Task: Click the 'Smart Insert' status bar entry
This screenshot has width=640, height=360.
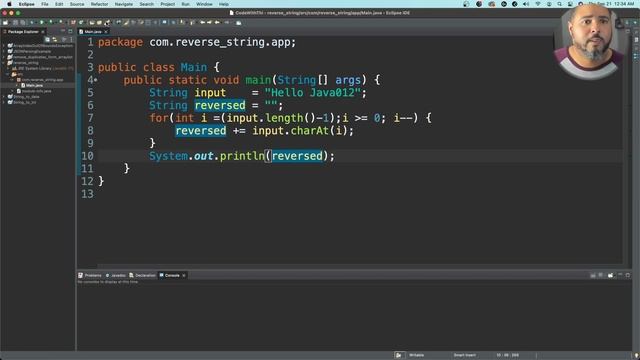Action: pyautogui.click(x=464, y=355)
